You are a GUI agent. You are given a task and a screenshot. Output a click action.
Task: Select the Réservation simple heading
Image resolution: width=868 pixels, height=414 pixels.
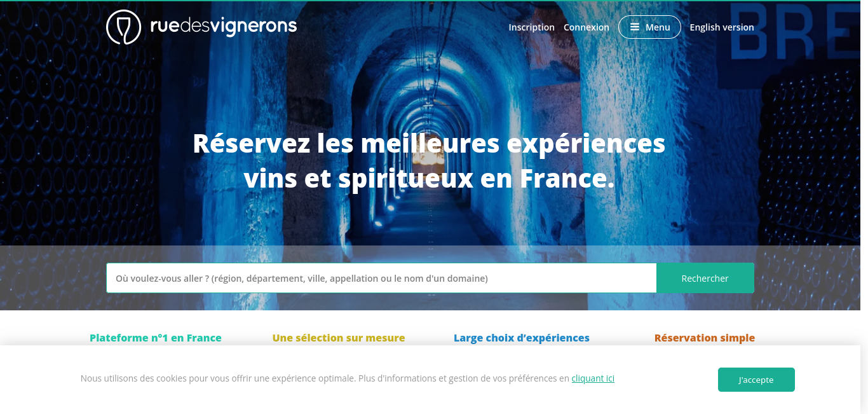705,338
